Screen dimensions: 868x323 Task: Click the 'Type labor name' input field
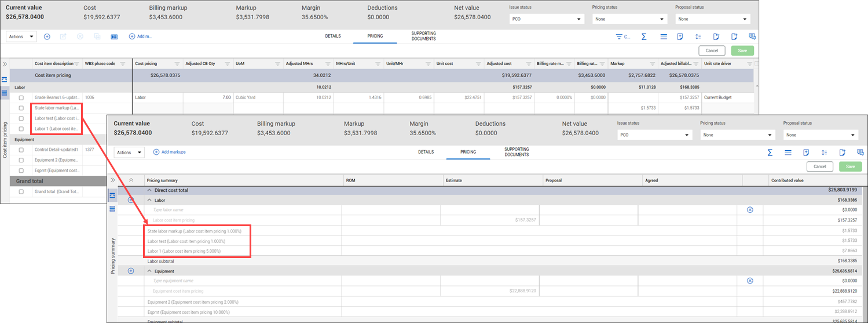click(x=243, y=209)
